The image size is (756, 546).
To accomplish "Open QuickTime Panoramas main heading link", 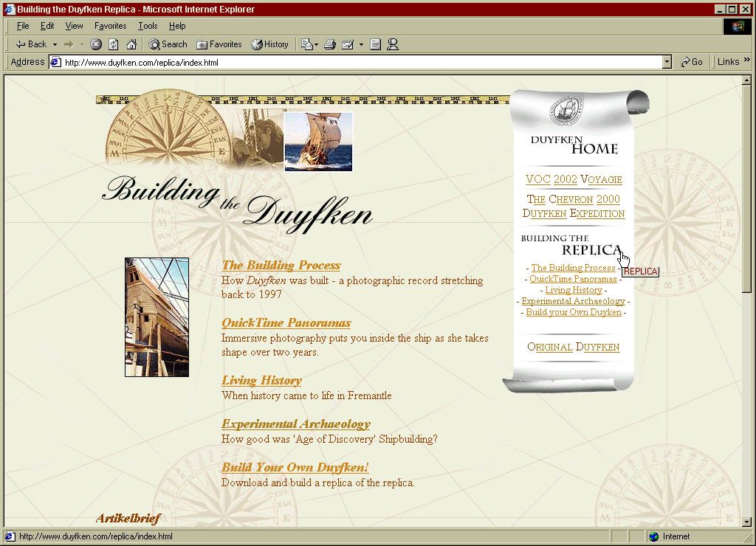I will click(x=286, y=323).
